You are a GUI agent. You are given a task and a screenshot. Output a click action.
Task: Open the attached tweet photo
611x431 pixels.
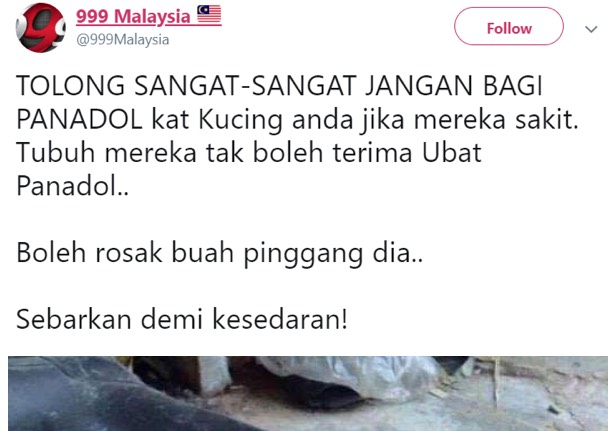coord(308,393)
